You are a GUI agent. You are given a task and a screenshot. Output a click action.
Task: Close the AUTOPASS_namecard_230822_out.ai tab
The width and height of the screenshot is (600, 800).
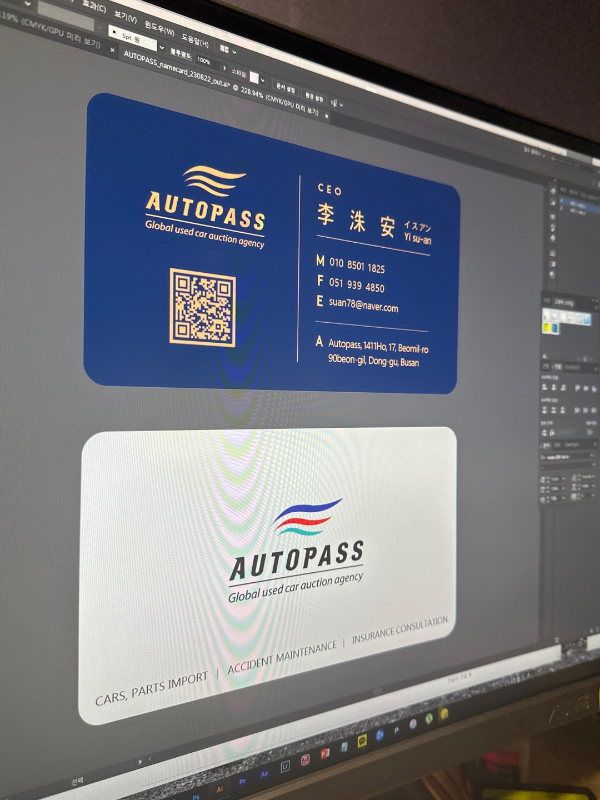327,116
